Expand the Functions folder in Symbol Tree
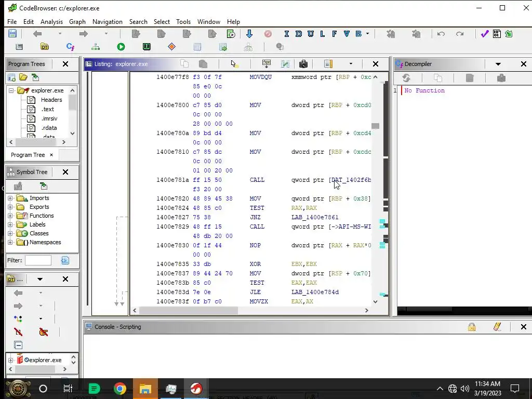Image resolution: width=532 pixels, height=399 pixels. pos(10,216)
